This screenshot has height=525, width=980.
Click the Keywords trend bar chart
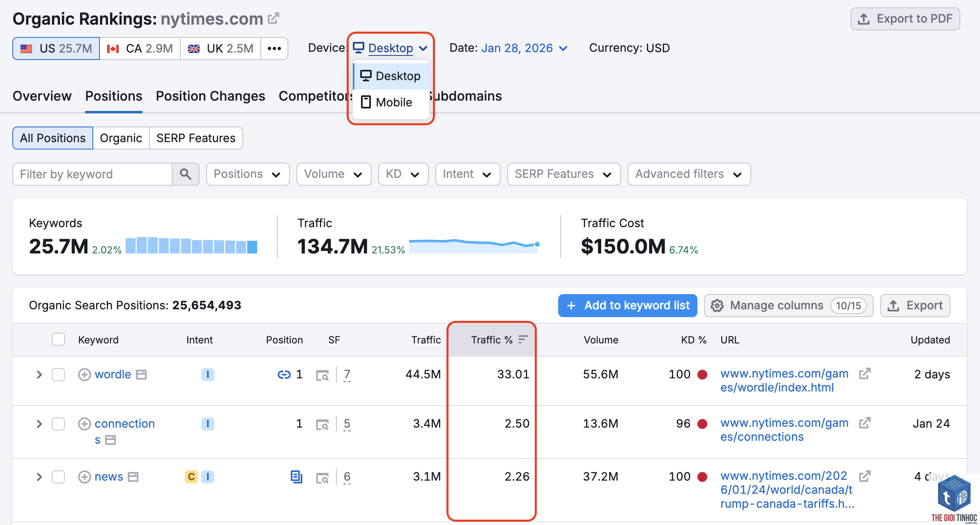click(x=191, y=245)
